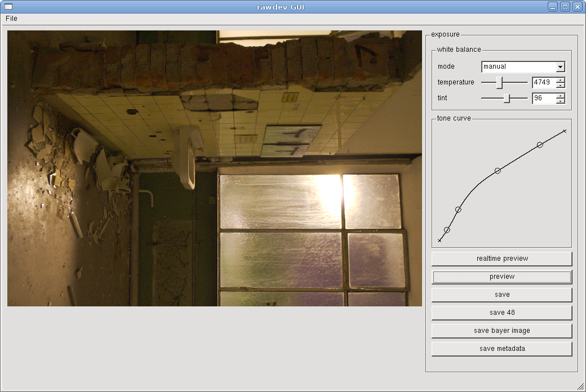Click the temperature slider handle
Viewport: 586px width, 392px height.
tap(499, 83)
